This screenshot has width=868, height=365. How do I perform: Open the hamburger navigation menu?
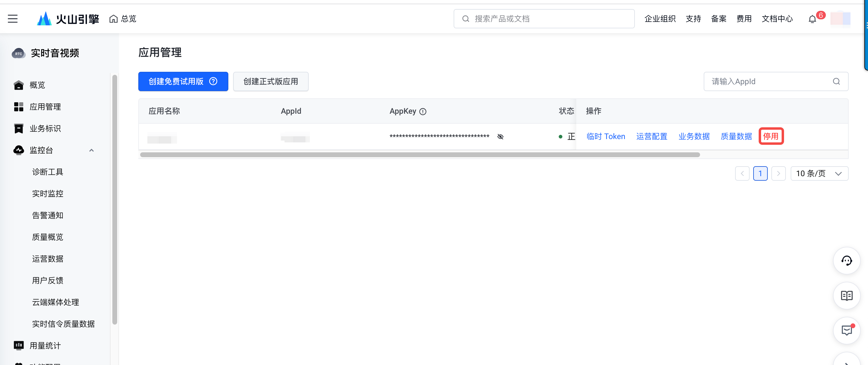12,19
